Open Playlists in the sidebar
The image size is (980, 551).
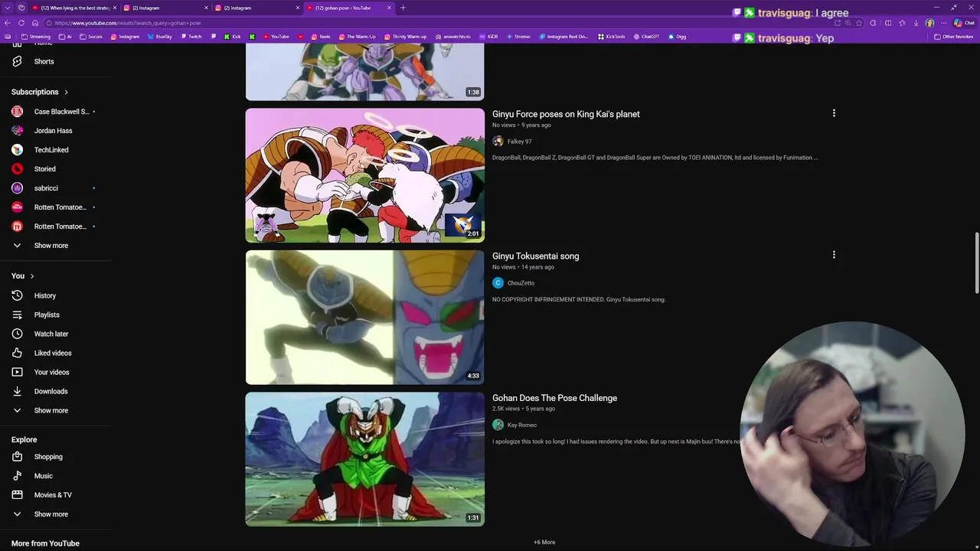[x=46, y=315]
